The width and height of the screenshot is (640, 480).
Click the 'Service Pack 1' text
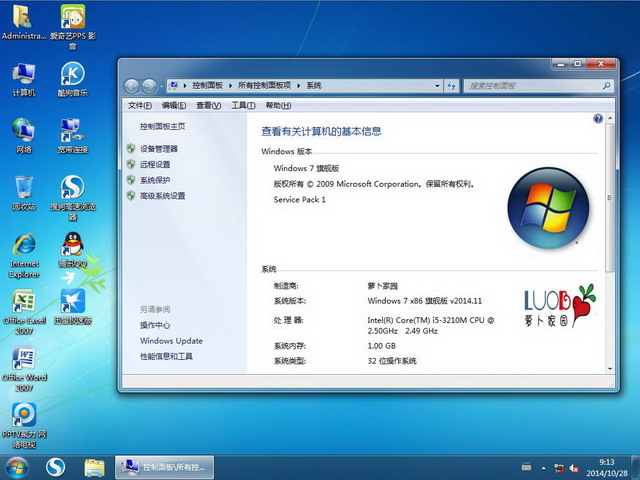click(300, 200)
